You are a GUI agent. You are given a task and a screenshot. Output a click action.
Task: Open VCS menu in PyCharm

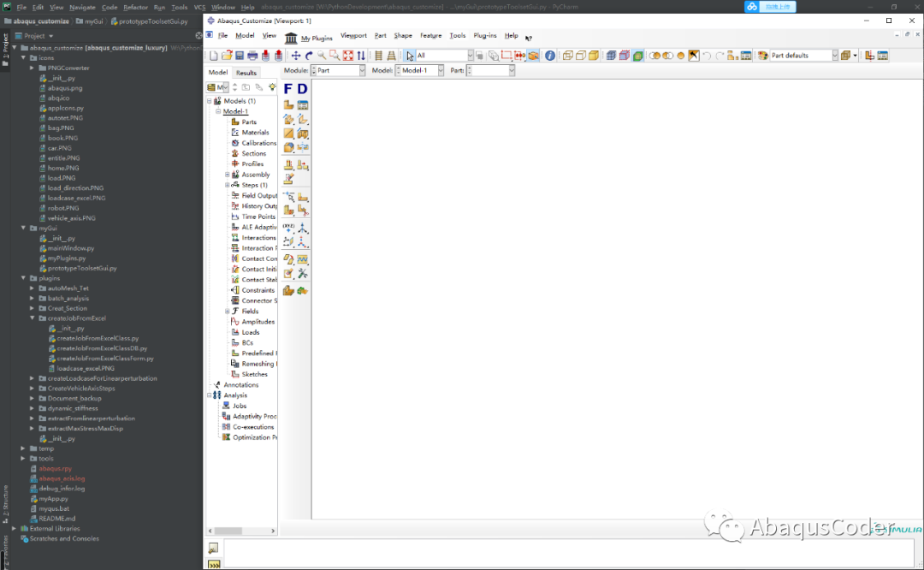199,7
